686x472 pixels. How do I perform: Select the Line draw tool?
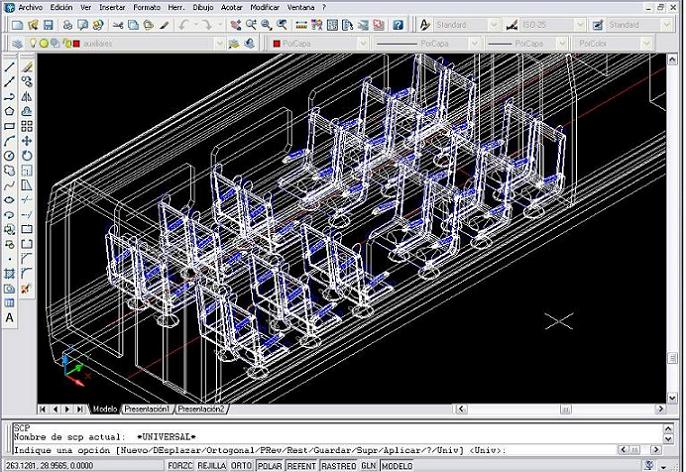tap(10, 67)
